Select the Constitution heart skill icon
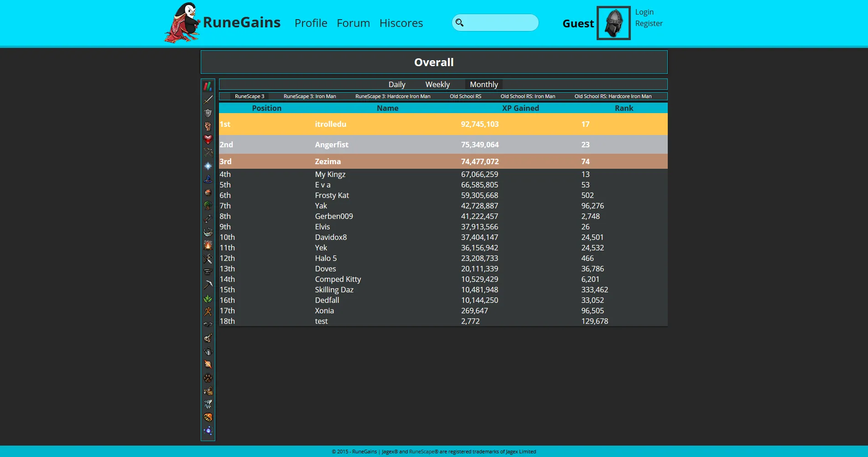The width and height of the screenshot is (868, 457). (208, 140)
